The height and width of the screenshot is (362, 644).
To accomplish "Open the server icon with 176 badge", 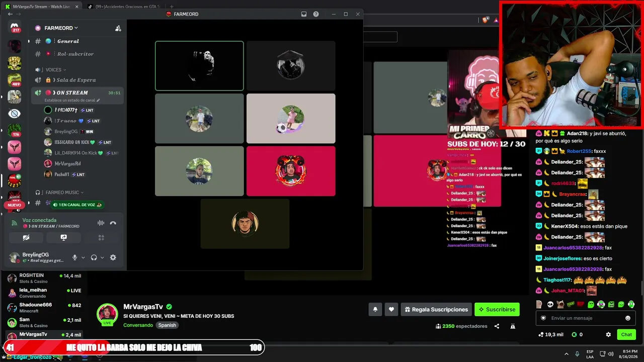I will (x=15, y=130).
